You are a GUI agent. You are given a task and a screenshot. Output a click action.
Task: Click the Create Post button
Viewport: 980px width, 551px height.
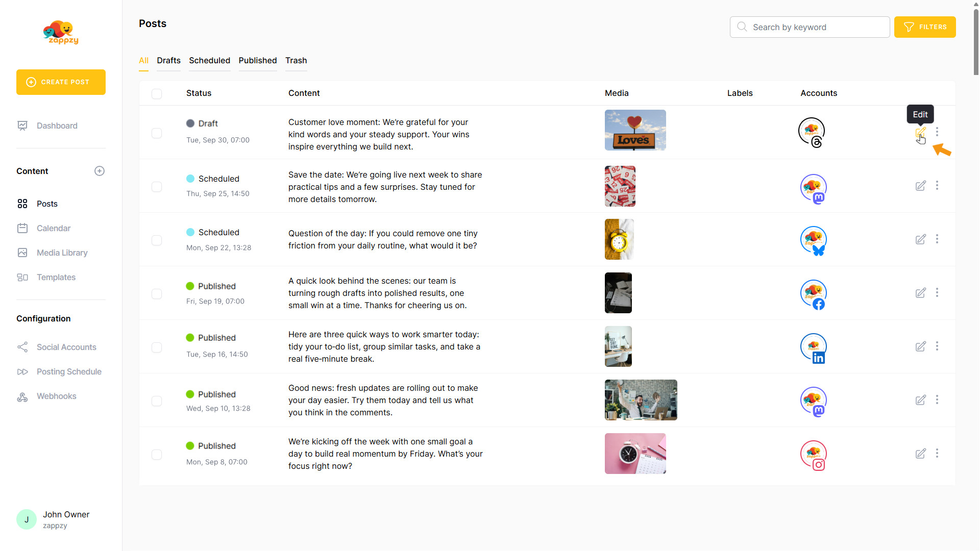click(61, 82)
